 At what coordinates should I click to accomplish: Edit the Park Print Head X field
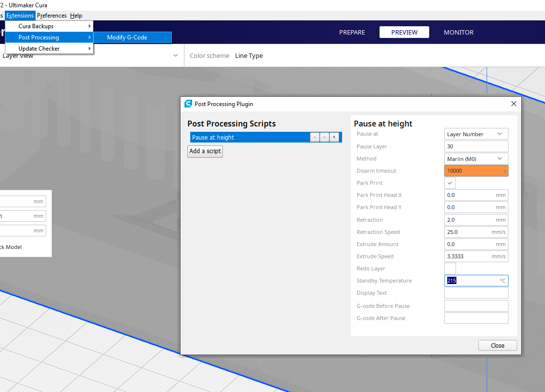click(x=476, y=195)
